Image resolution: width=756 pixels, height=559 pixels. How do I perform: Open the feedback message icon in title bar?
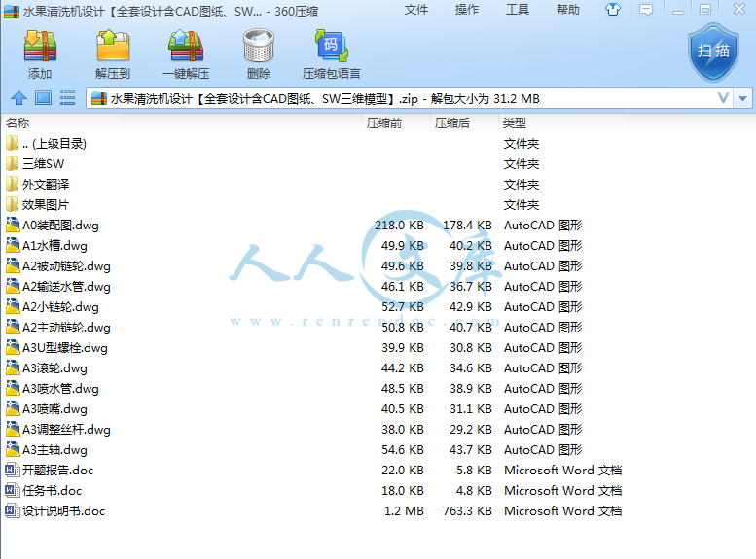pyautogui.click(x=646, y=9)
